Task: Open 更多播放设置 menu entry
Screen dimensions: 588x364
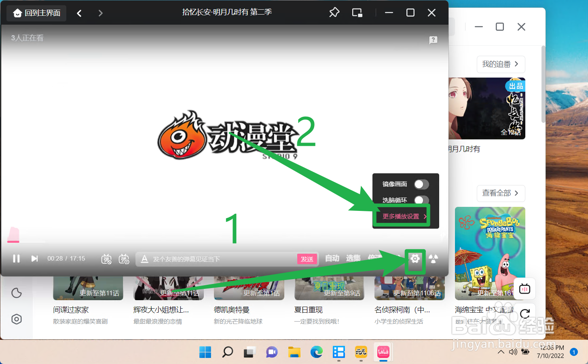Action: [x=404, y=216]
